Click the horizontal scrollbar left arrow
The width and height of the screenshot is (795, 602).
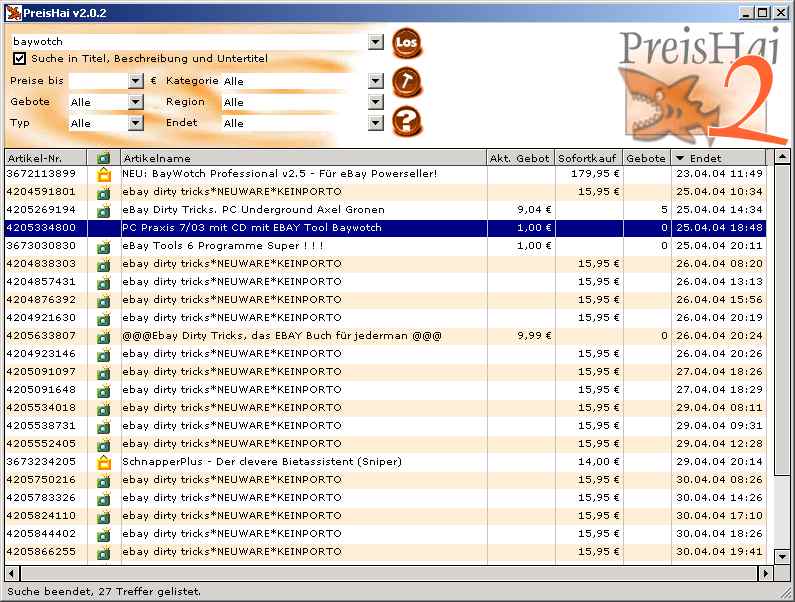12,574
